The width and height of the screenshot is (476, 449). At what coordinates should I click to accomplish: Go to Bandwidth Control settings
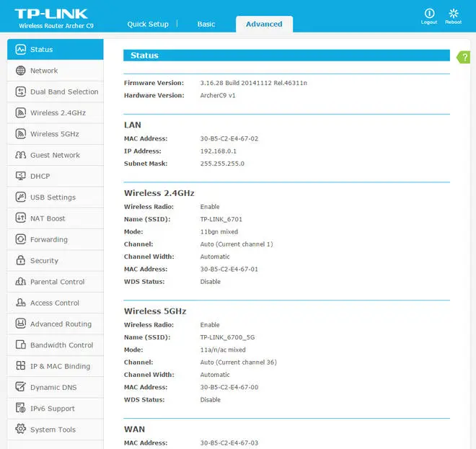tap(61, 345)
